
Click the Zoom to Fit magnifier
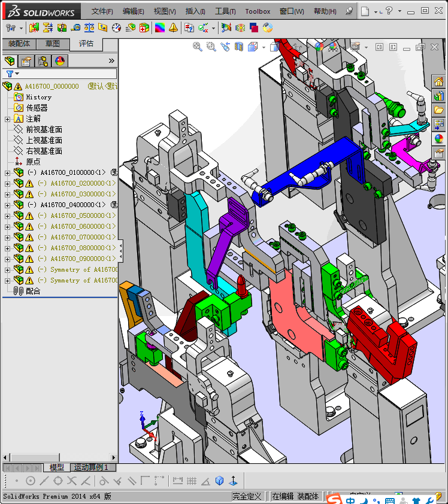(198, 47)
